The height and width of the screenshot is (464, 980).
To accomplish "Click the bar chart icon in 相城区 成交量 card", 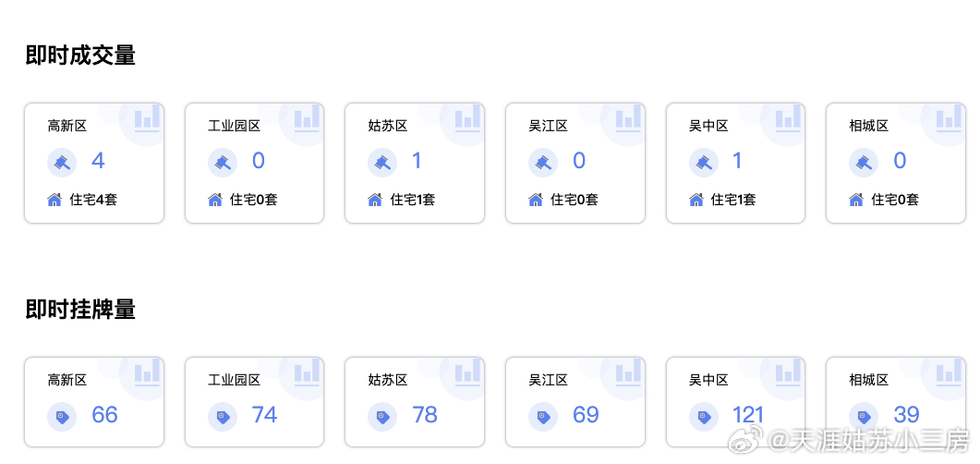I will 949,120.
